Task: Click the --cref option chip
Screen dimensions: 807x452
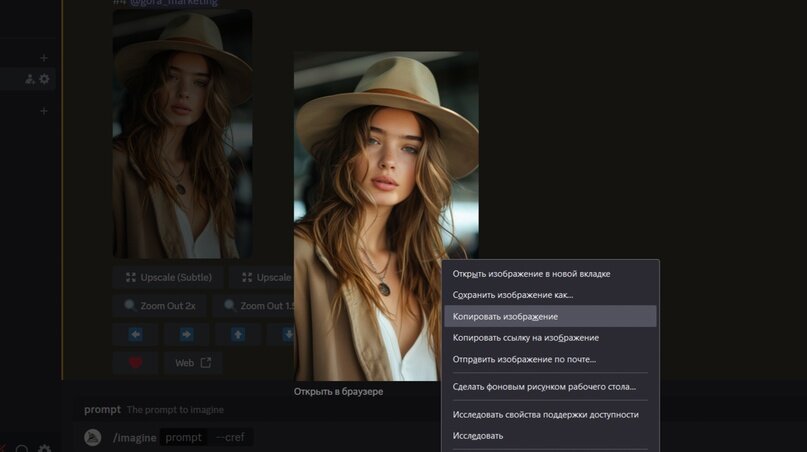Action: [230, 438]
